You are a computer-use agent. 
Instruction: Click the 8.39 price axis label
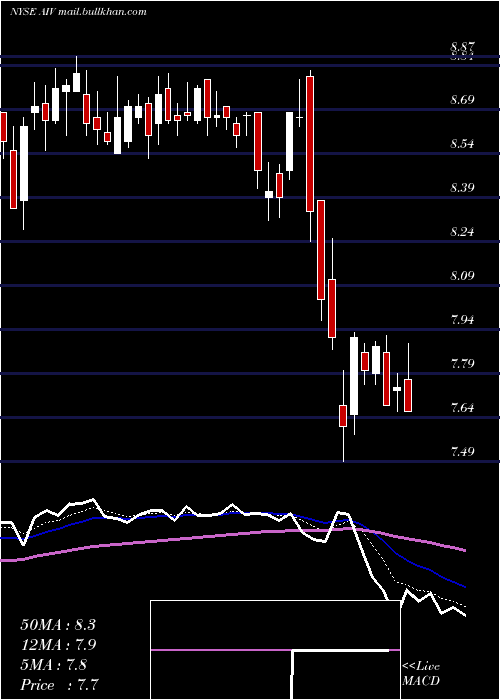click(x=462, y=188)
